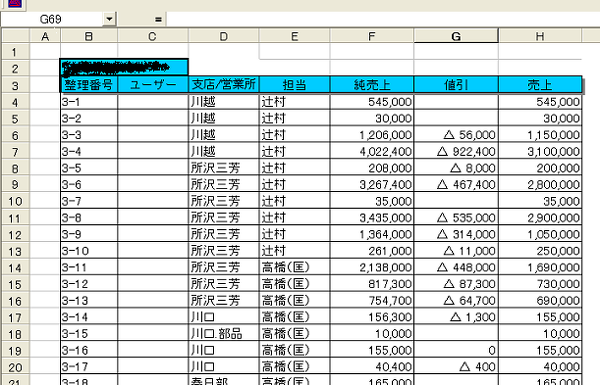600x385 pixels.
Task: Select the cell showing 4,022,400
Action: click(x=372, y=152)
